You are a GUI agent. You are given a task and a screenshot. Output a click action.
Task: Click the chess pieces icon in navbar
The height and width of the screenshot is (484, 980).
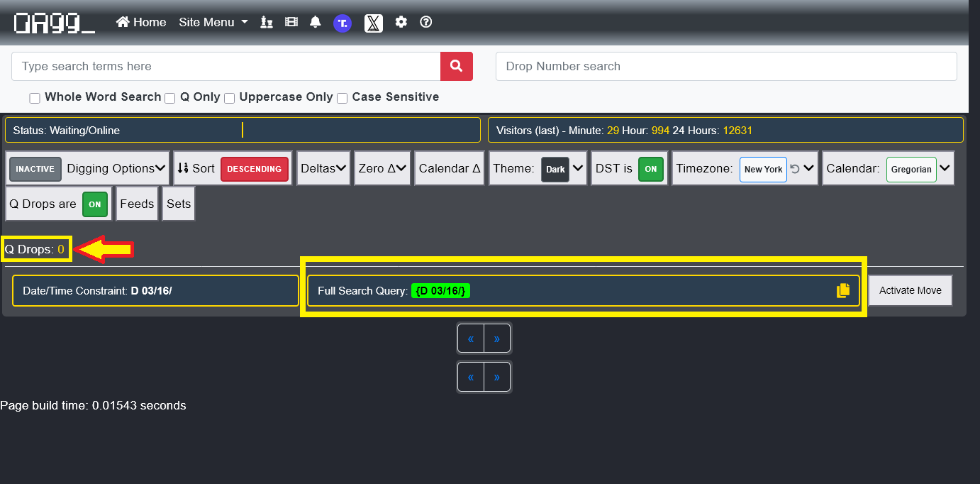click(267, 22)
